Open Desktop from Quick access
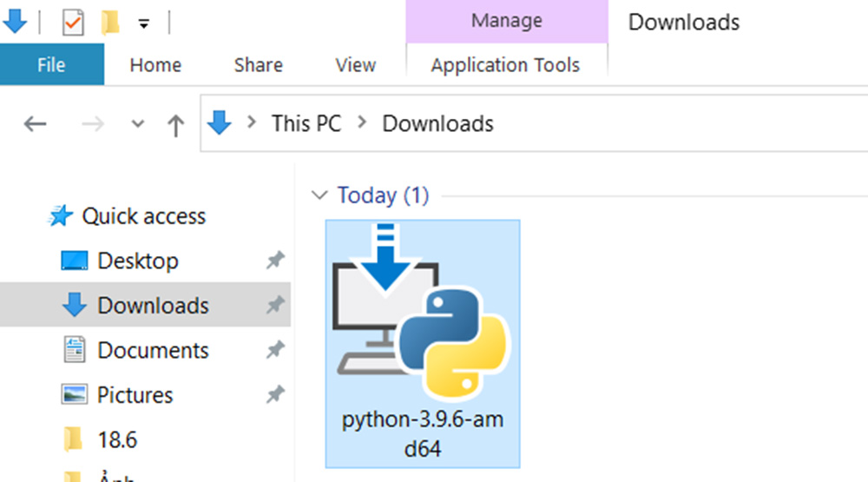 point(138,261)
